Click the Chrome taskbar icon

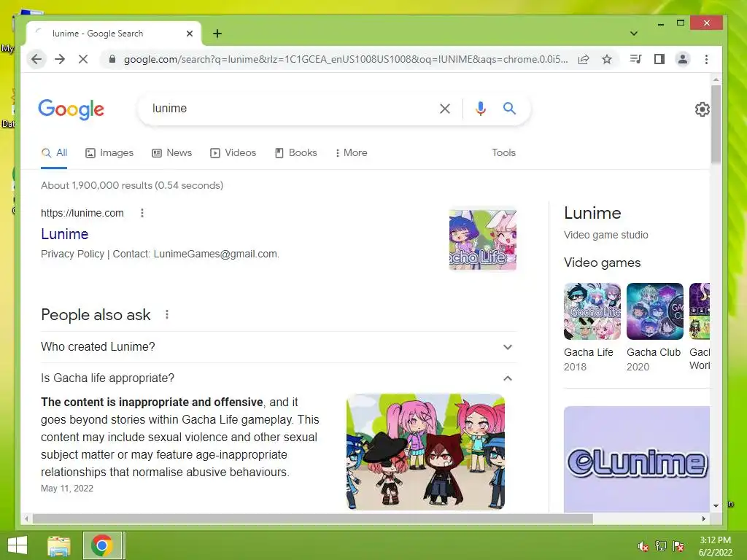tap(101, 545)
